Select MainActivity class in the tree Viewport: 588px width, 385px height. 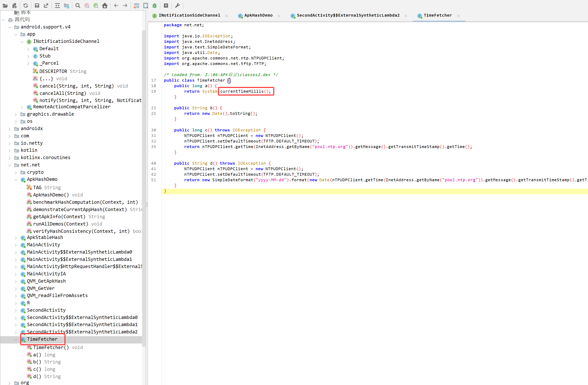(x=43, y=244)
